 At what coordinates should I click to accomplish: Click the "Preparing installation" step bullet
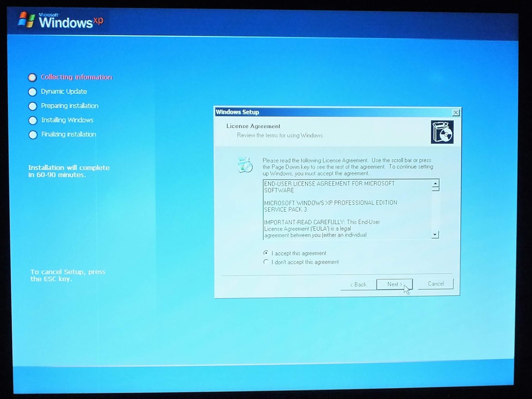coord(33,106)
